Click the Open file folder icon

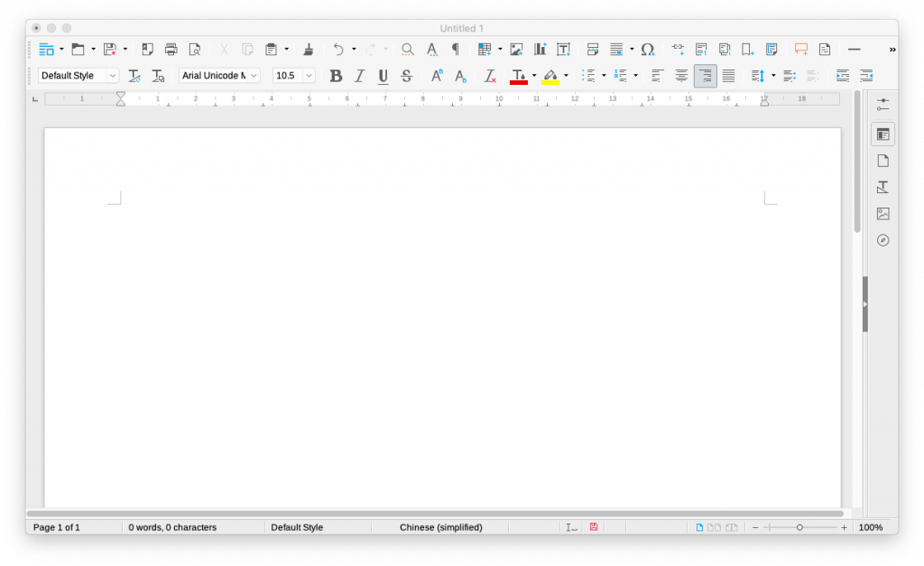[x=78, y=50]
